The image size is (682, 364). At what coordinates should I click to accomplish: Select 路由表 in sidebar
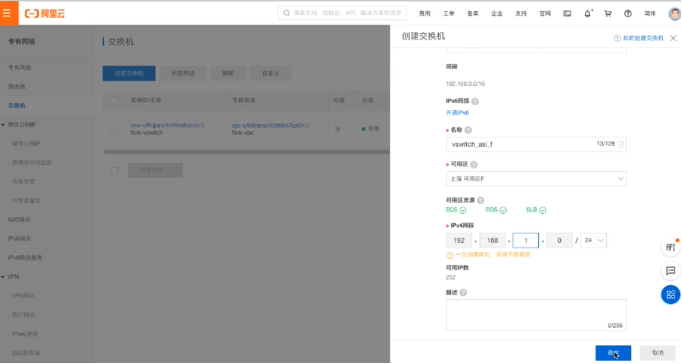17,87
